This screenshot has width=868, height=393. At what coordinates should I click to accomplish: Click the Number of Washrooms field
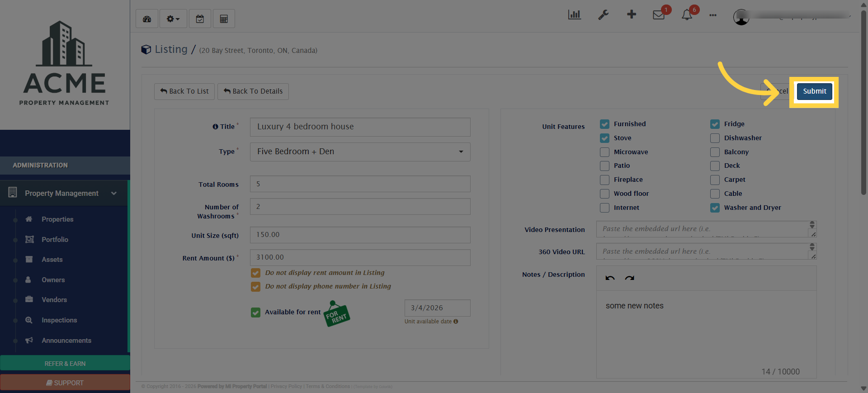click(x=360, y=207)
